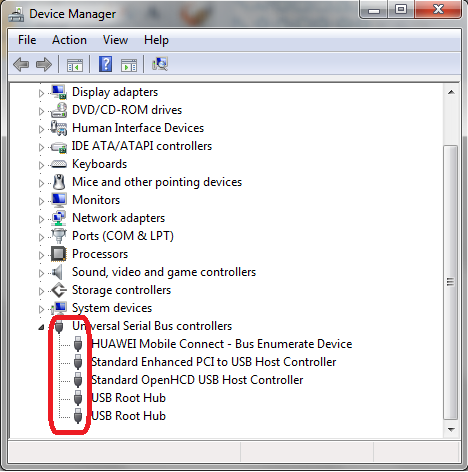The image size is (468, 472).
Task: Click the Storage controllers icon
Action: [59, 290]
